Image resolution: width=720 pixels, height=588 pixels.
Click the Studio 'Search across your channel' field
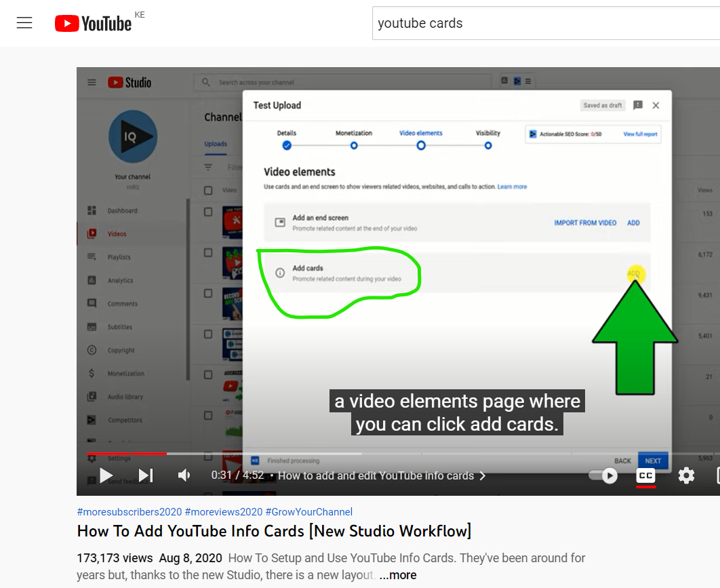[x=342, y=82]
